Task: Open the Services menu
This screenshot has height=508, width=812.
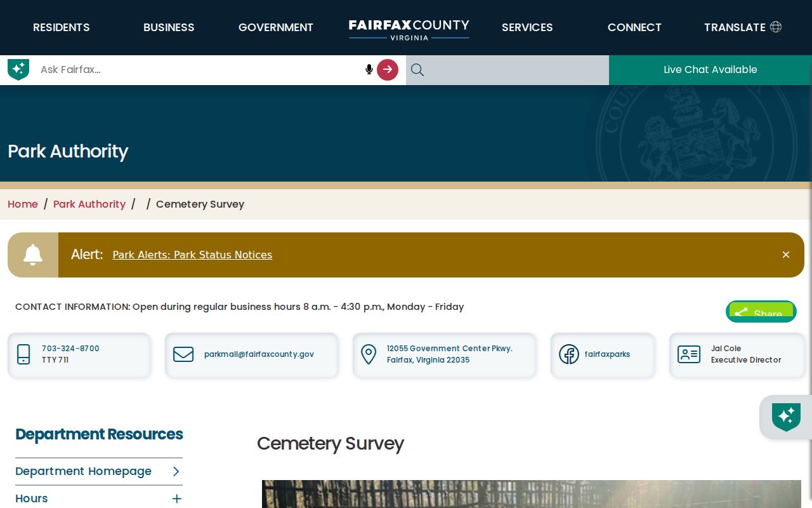Action: coord(527,27)
